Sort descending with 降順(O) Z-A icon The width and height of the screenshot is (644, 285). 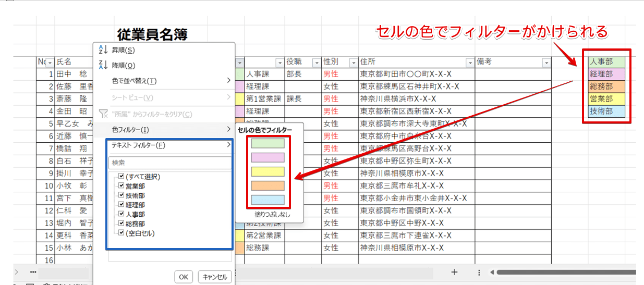(x=102, y=66)
